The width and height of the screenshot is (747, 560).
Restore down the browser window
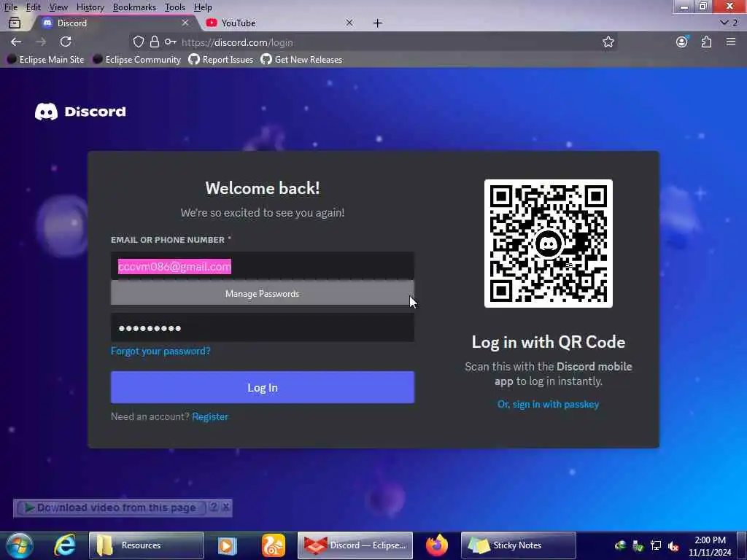[703, 6]
